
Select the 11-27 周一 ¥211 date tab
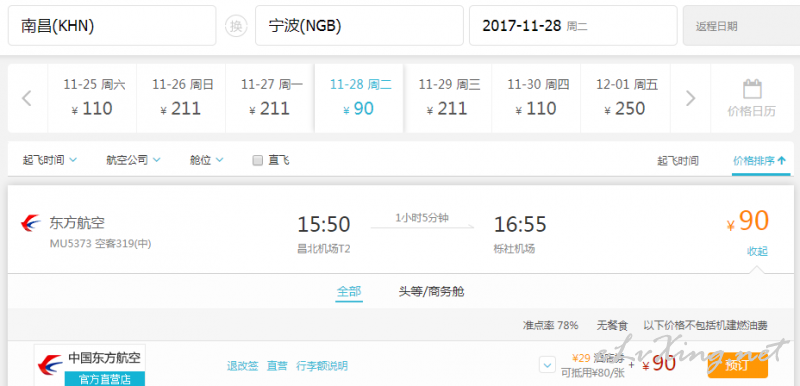270,98
